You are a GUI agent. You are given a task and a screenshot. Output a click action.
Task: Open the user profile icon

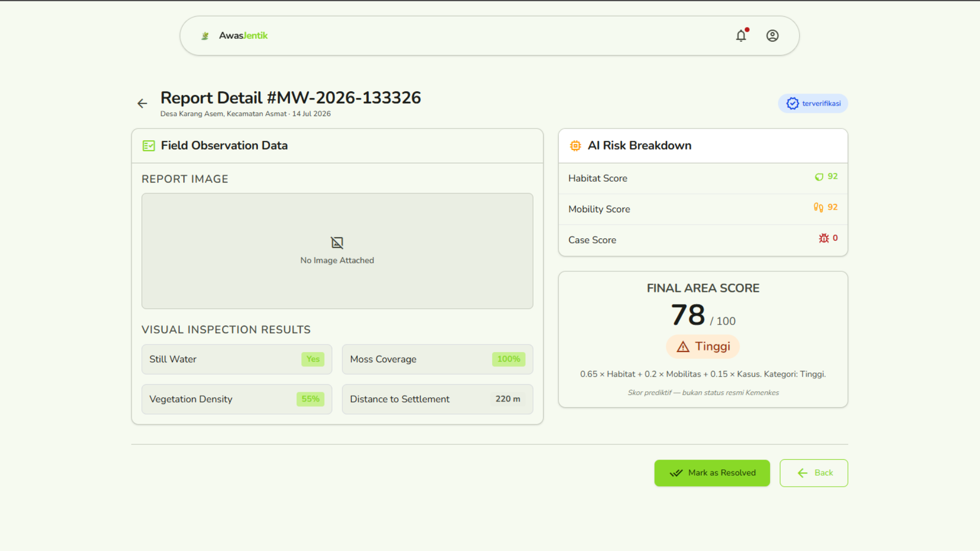tap(772, 36)
